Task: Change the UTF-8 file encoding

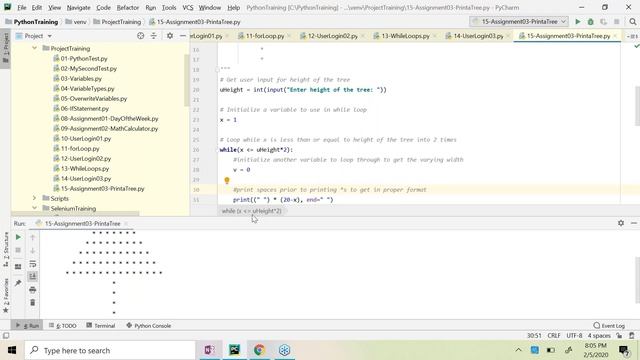Action: (x=574, y=336)
